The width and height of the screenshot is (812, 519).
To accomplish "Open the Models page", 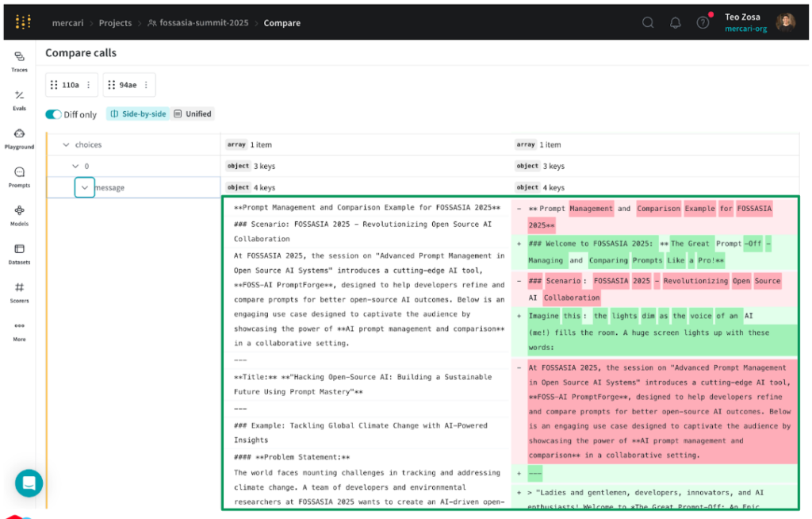I will pyautogui.click(x=19, y=214).
